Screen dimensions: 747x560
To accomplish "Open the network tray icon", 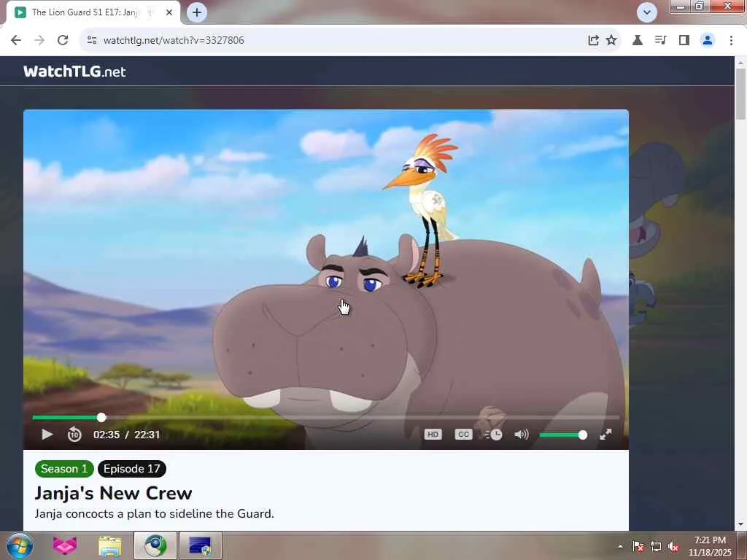I will pos(656,546).
